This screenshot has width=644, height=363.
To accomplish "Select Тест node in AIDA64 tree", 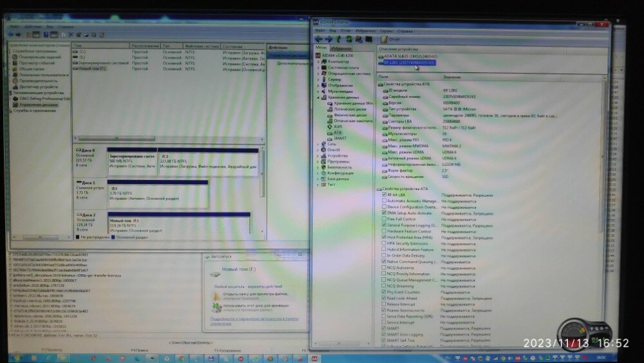I will coord(331,184).
